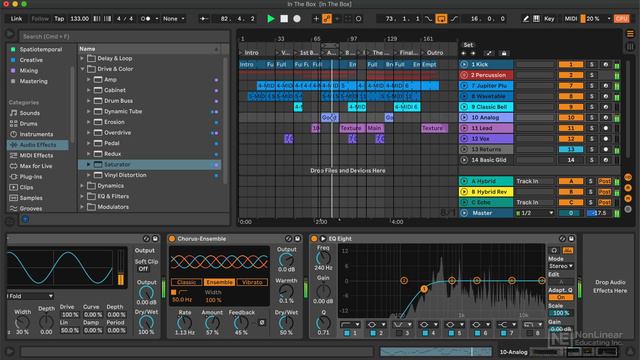The image size is (640, 360).
Task: Select the Vibrato mode in Chorus-Ensemble
Action: click(x=252, y=282)
